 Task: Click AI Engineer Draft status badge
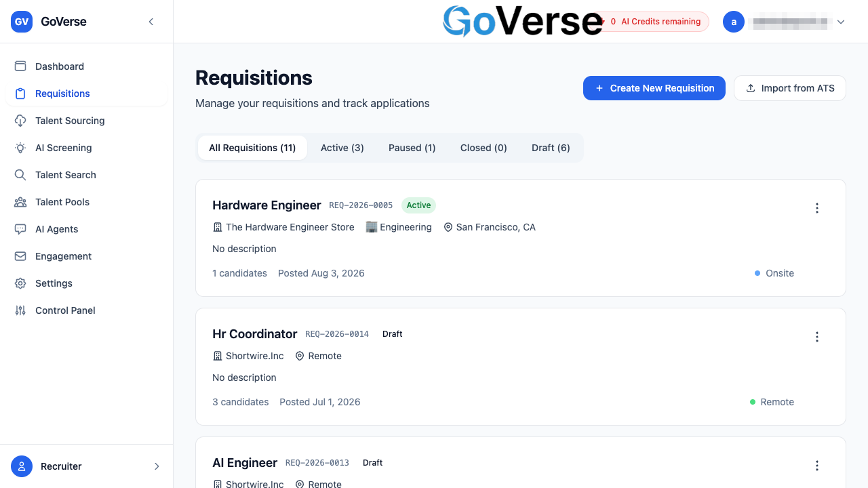coord(373,463)
